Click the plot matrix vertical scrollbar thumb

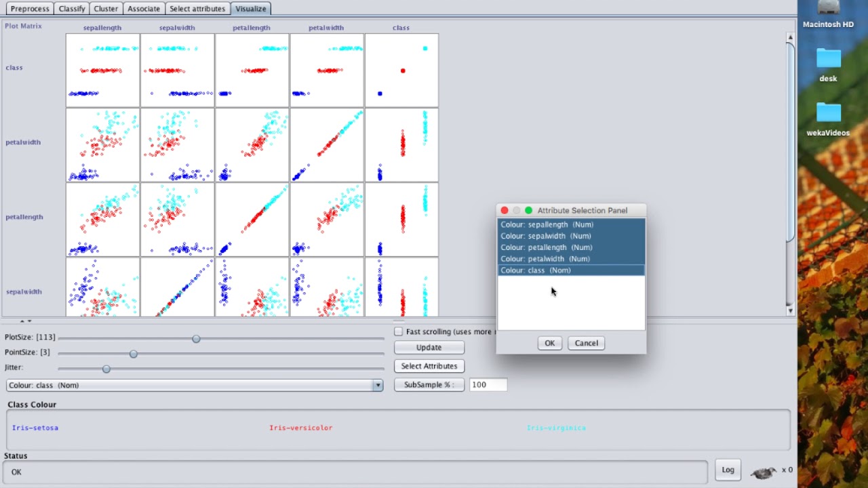coord(790,141)
